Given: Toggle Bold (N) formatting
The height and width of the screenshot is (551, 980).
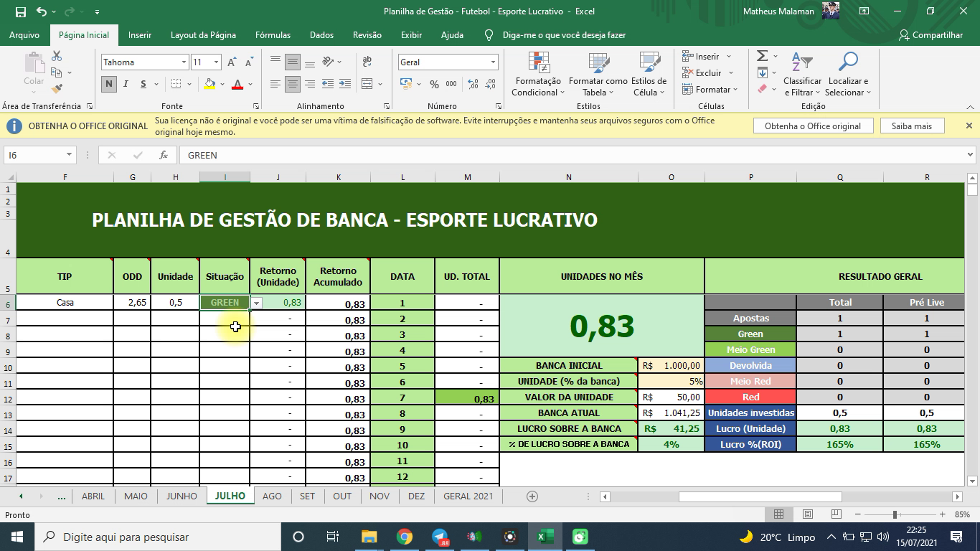Looking at the screenshot, I should [x=109, y=84].
